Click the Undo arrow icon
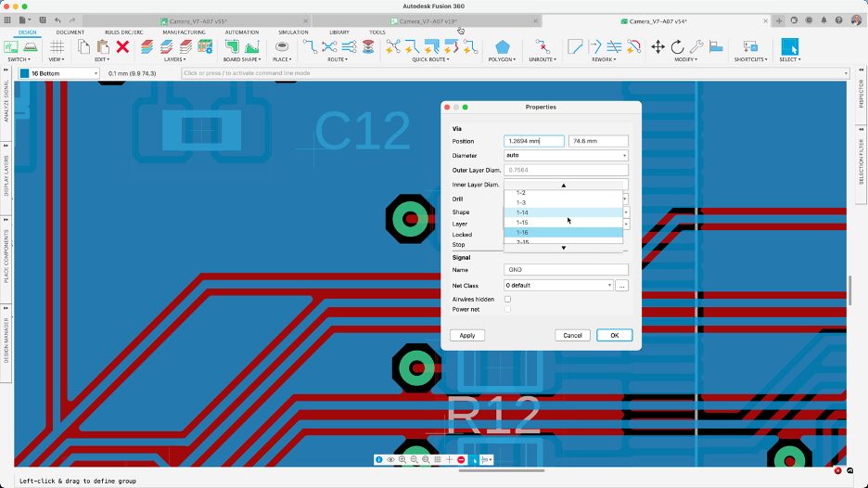The height and width of the screenshot is (488, 868). pyautogui.click(x=57, y=20)
